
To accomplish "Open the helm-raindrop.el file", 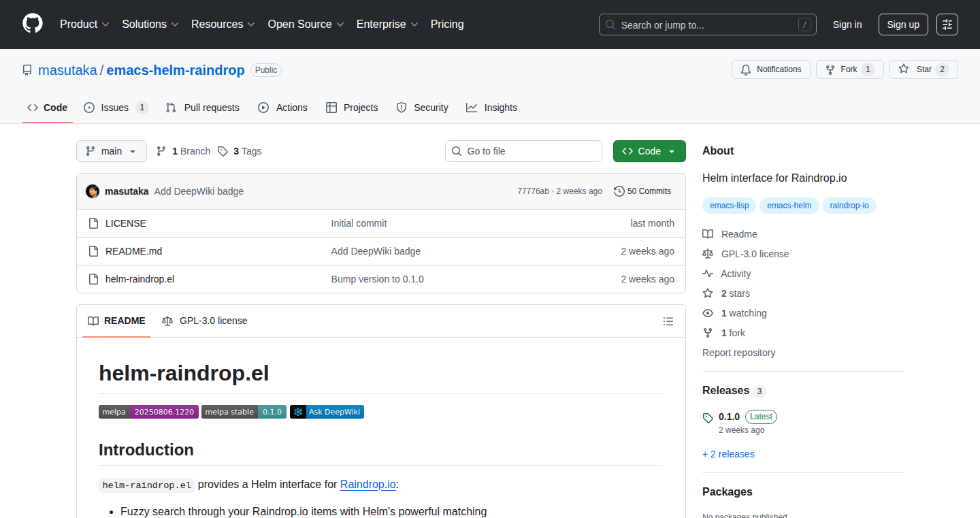I will [140, 279].
